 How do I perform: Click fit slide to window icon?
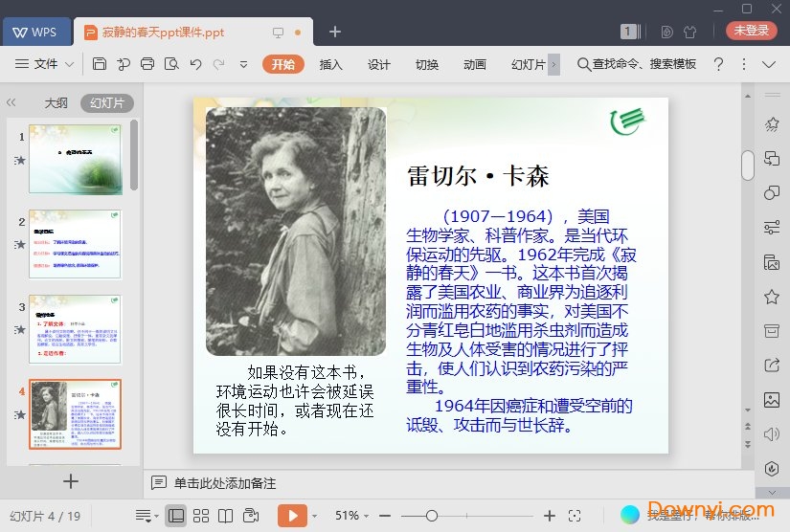point(575,516)
